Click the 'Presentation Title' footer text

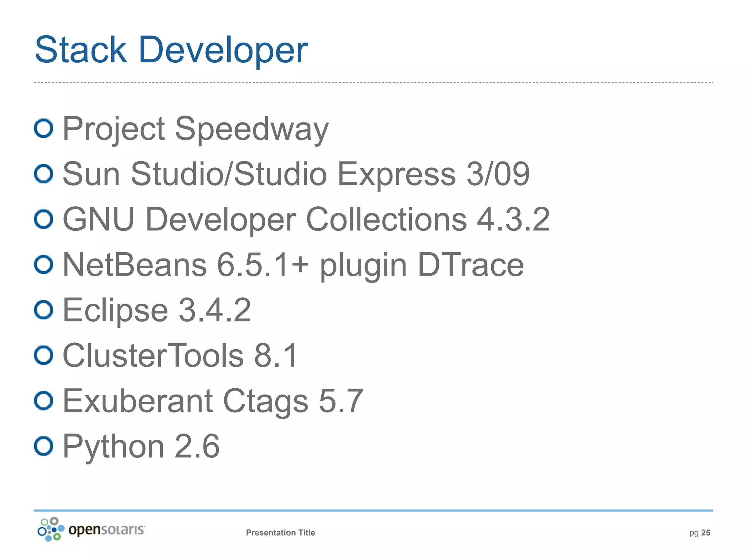tap(280, 533)
